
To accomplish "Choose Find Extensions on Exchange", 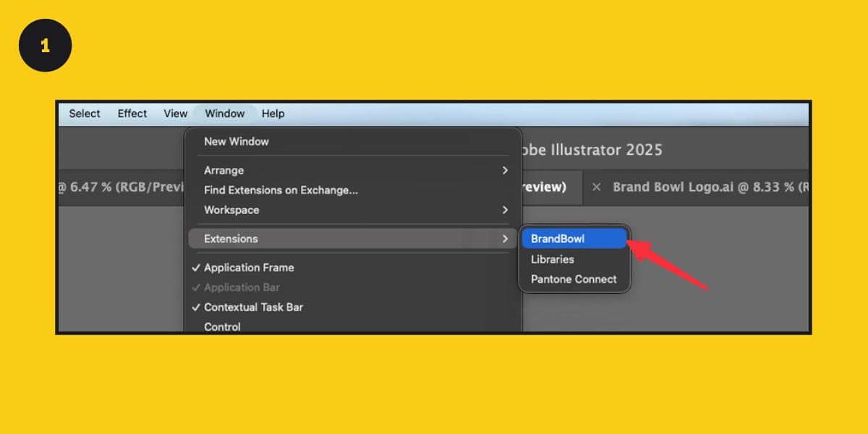I will click(x=352, y=190).
